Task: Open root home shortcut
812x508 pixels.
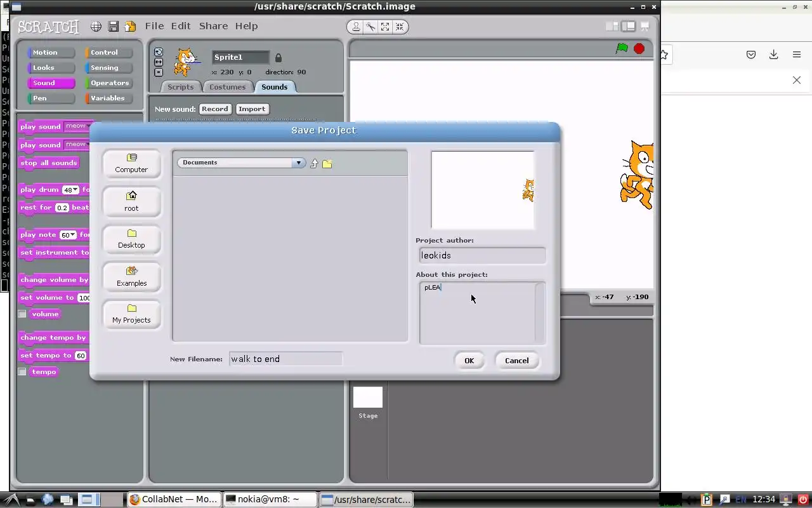Action: [131, 202]
